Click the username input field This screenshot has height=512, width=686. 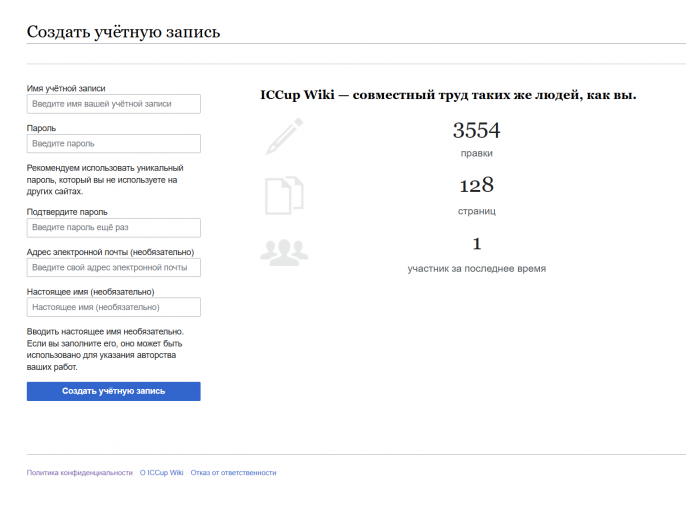pos(113,104)
